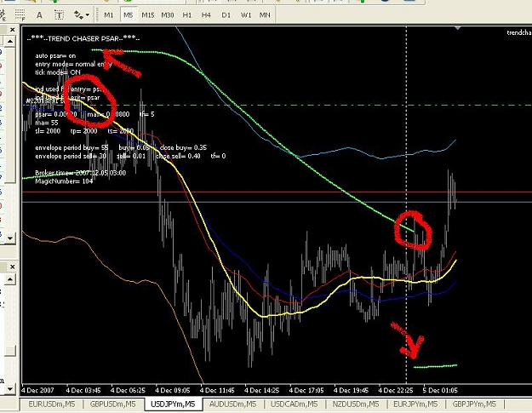Click the '5 Dec 01:05' time label
This screenshot has height=413, width=532.
click(x=440, y=390)
